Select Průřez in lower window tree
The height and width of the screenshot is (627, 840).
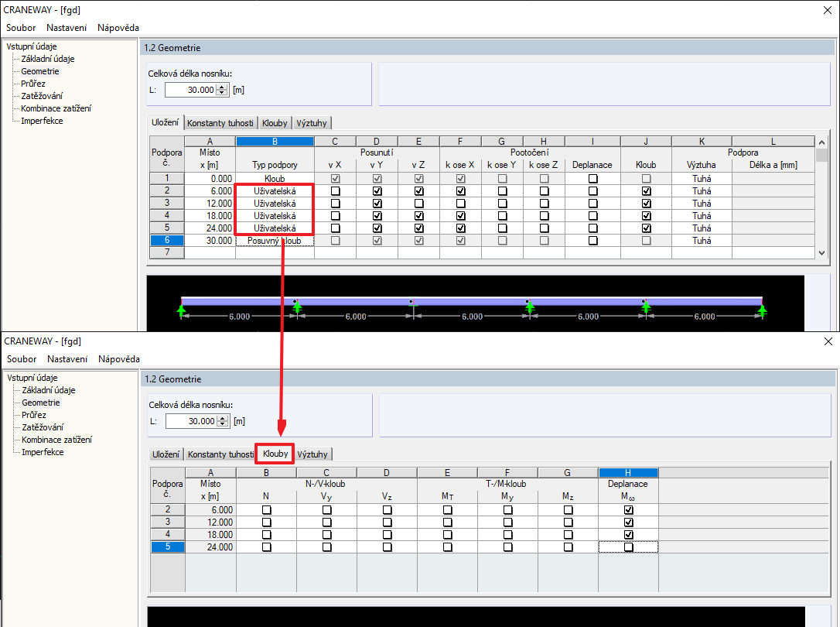(34, 415)
